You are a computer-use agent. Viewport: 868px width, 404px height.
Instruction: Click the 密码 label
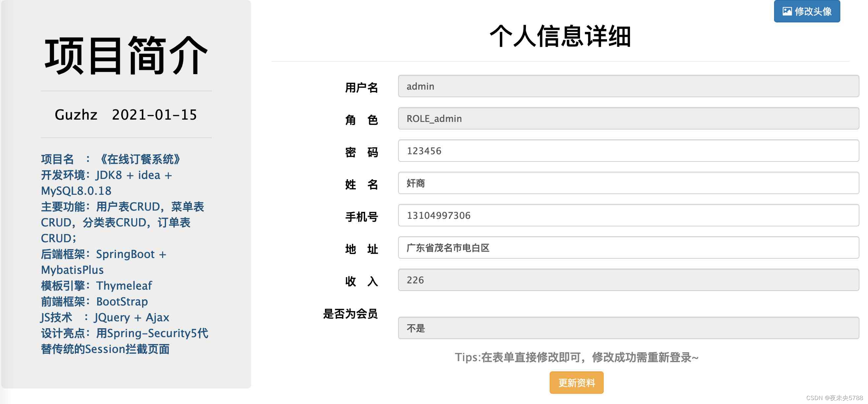coord(361,152)
